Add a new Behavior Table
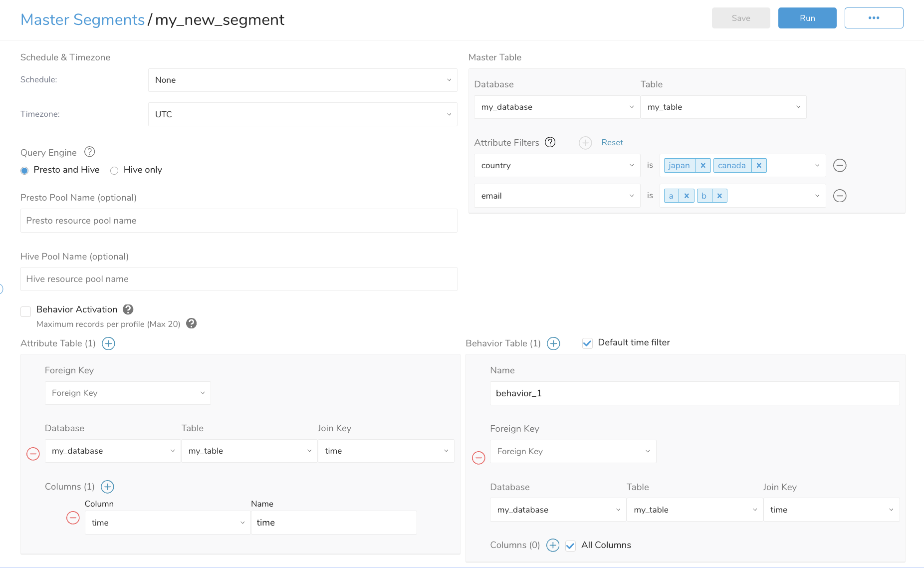Image resolution: width=924 pixels, height=568 pixels. [x=553, y=343]
